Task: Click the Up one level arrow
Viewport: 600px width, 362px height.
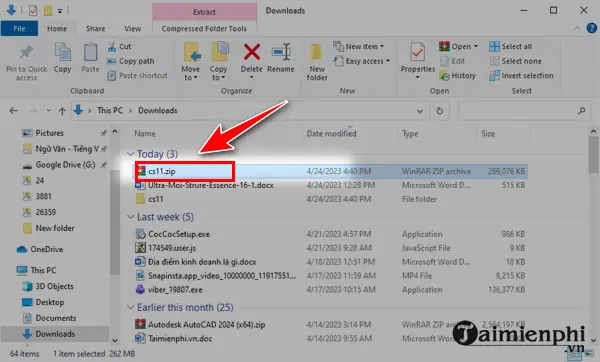Action: [62, 111]
